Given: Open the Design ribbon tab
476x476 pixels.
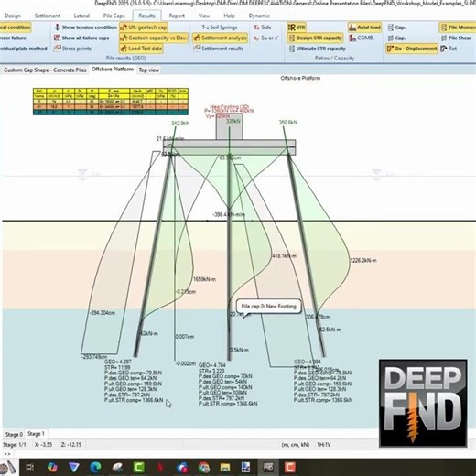Looking at the screenshot, I should point(13,16).
